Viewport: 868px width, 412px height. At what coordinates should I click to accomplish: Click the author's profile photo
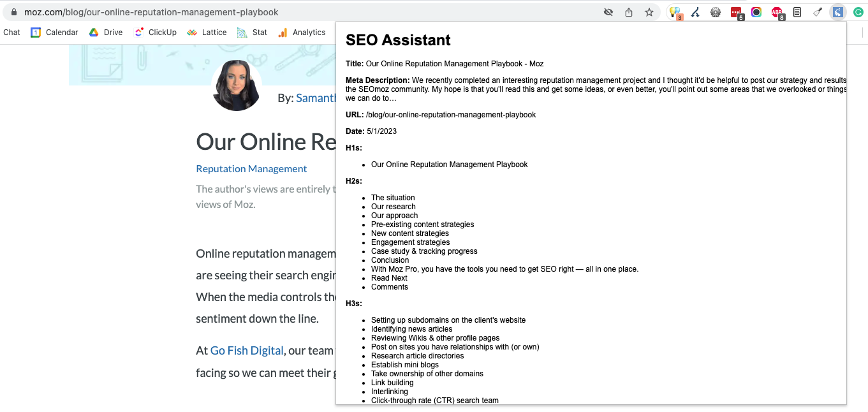[236, 85]
